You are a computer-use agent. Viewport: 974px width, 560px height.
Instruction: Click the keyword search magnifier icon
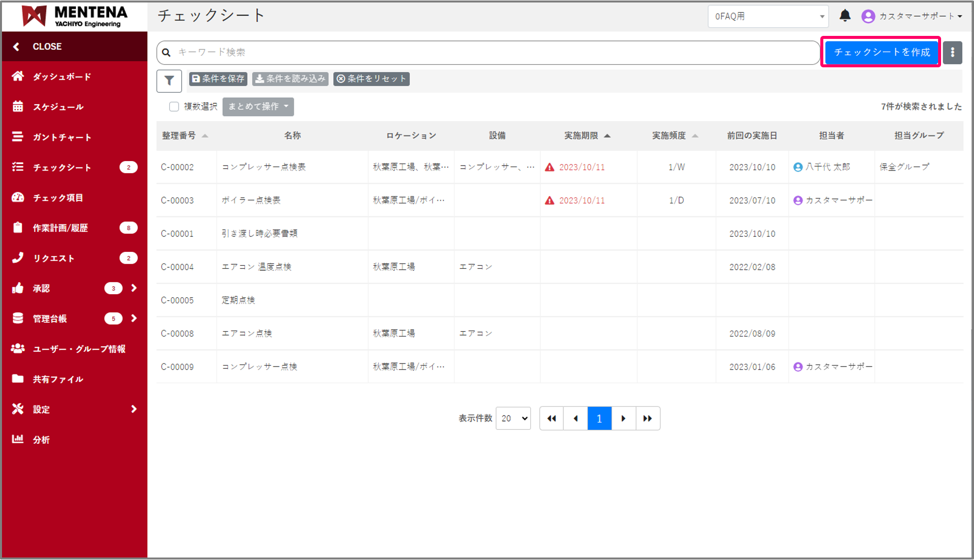tap(166, 52)
